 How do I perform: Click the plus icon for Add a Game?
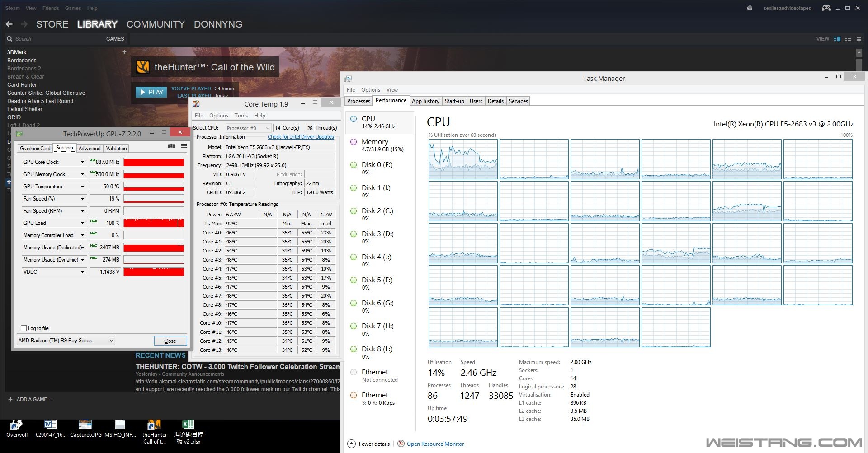pyautogui.click(x=10, y=399)
